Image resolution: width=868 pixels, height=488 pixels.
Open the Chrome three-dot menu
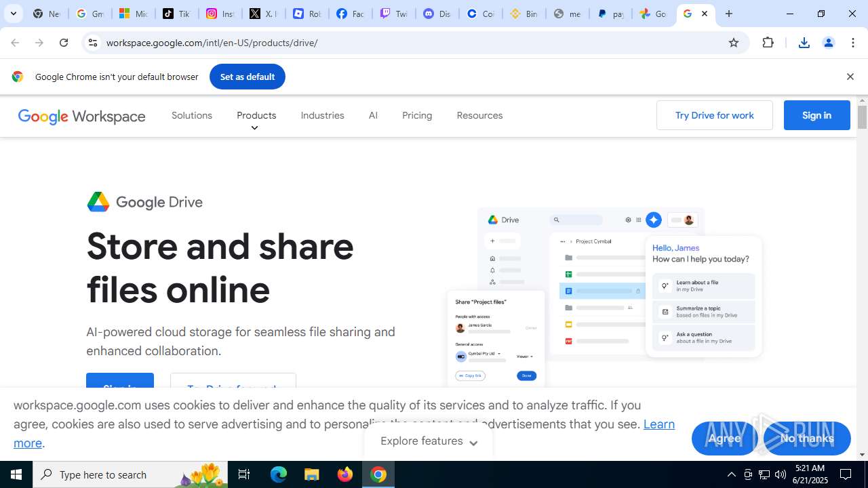tap(853, 43)
